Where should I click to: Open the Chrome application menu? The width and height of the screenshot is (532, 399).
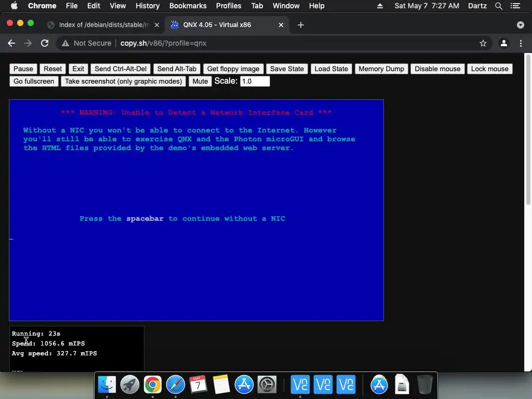click(x=42, y=6)
